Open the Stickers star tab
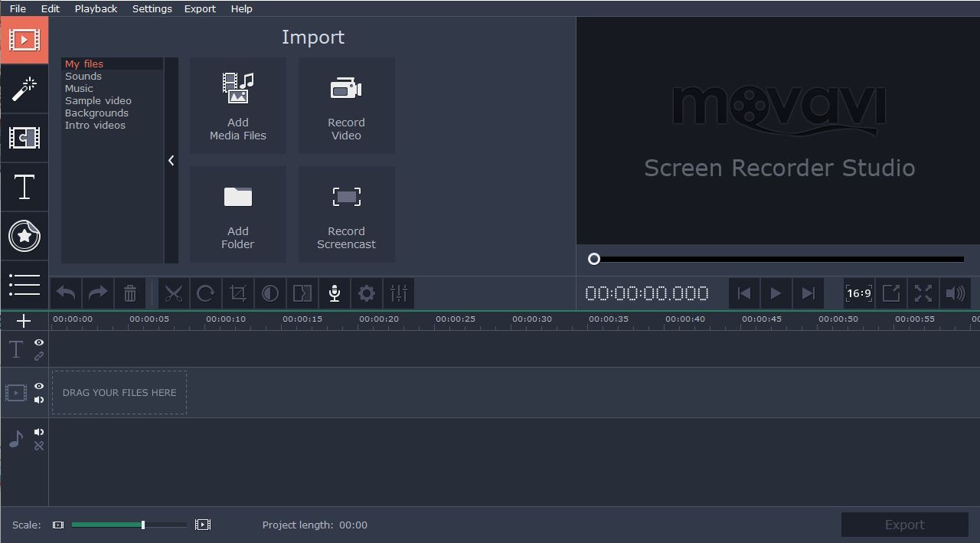980x543 pixels. pos(24,236)
